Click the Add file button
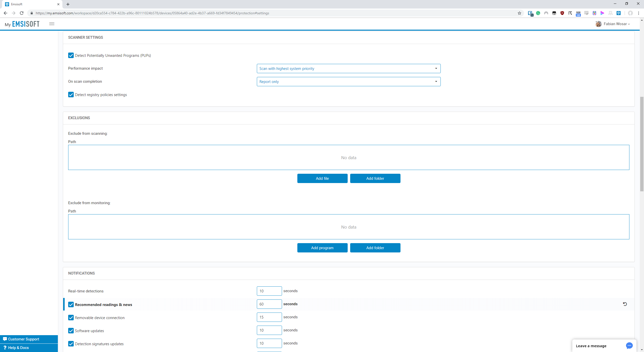Viewport: 644px width, 352px height. coord(322,179)
